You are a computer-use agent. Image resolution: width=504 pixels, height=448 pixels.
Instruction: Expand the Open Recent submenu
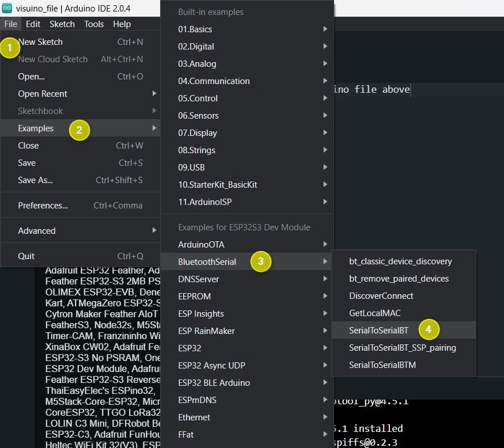point(42,93)
